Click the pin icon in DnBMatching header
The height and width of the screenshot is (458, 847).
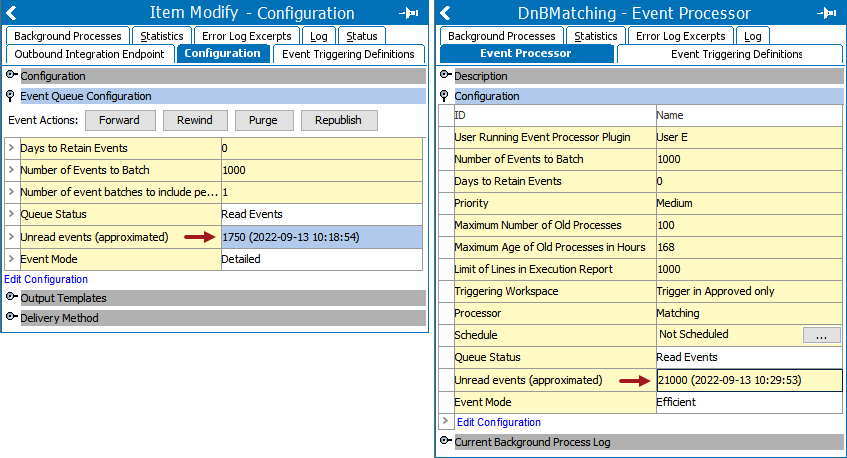825,13
